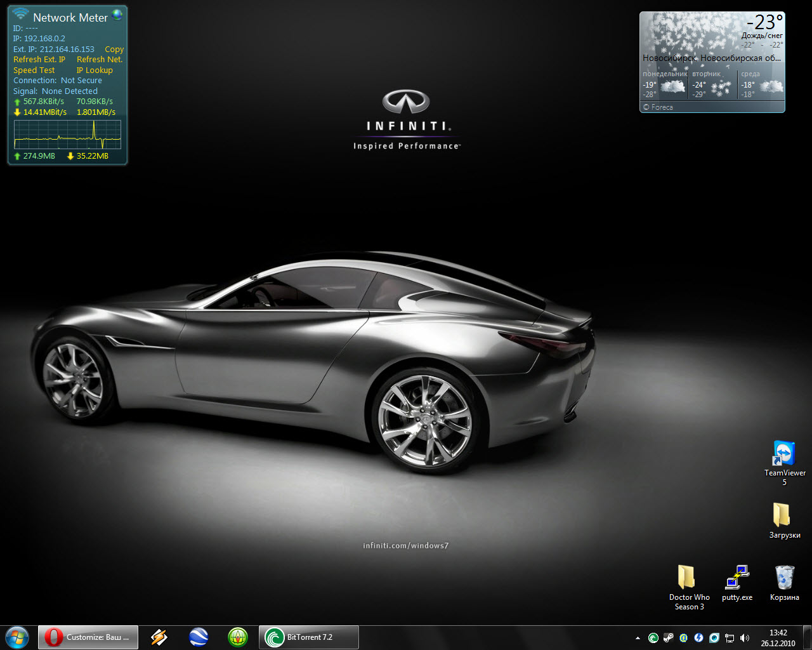The image size is (812, 650).
Task: Run Speed Test from Network Meter
Action: 34,70
